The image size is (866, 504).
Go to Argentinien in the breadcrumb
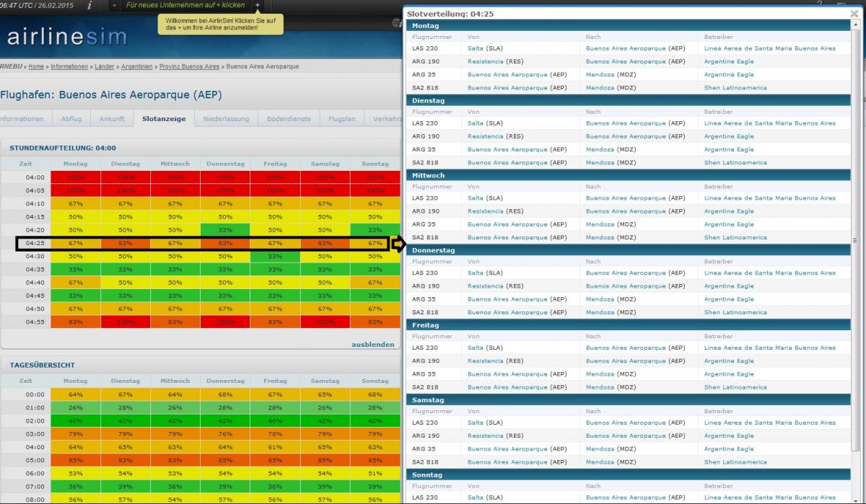click(137, 66)
